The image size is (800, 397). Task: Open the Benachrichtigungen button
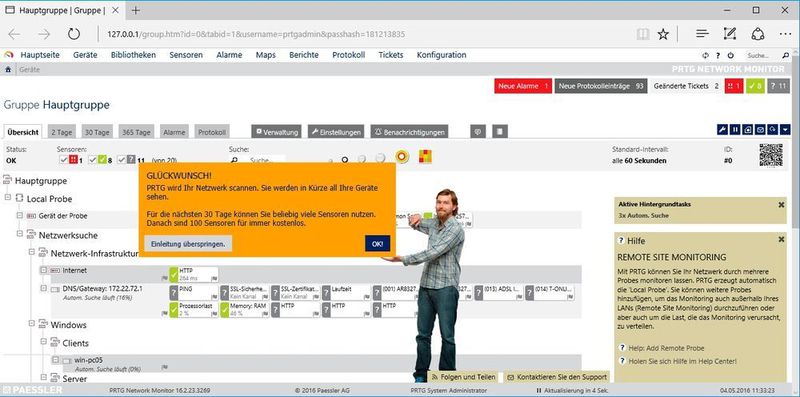409,132
